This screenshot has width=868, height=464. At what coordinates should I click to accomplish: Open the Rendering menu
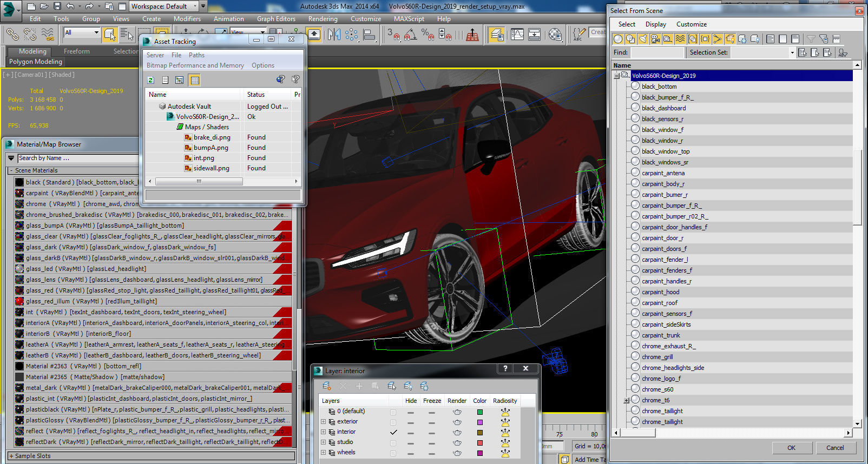323,19
